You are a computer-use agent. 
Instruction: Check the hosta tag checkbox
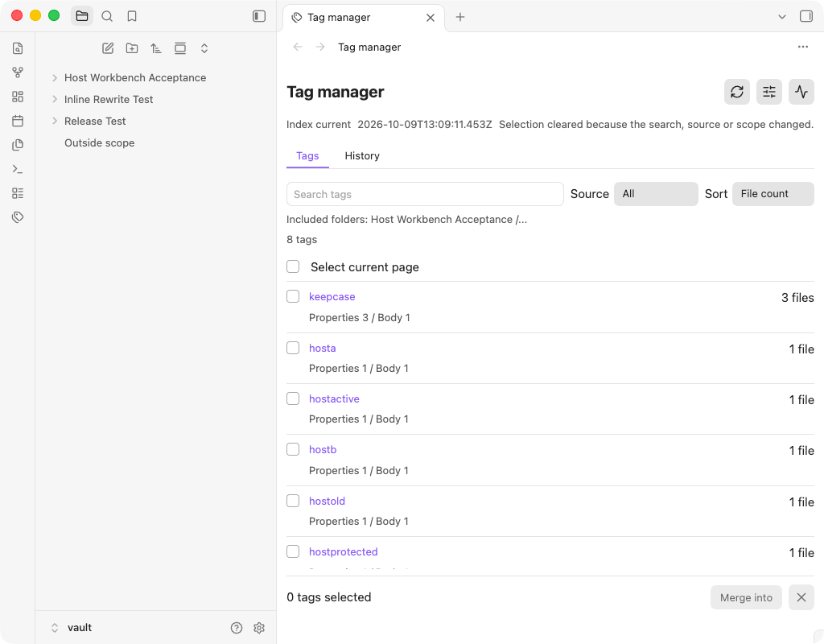point(293,348)
